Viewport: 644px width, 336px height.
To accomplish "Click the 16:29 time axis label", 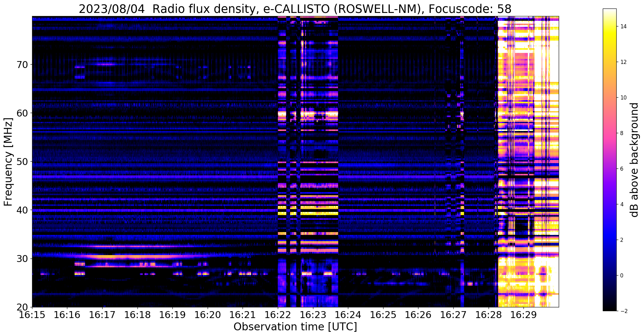I will pyautogui.click(x=524, y=315).
